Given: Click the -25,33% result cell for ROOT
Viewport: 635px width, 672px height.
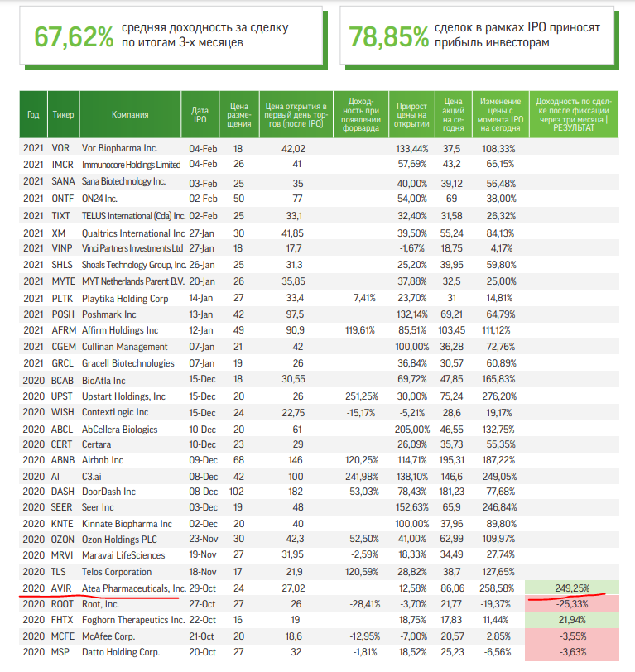Looking at the screenshot, I should pos(572,604).
